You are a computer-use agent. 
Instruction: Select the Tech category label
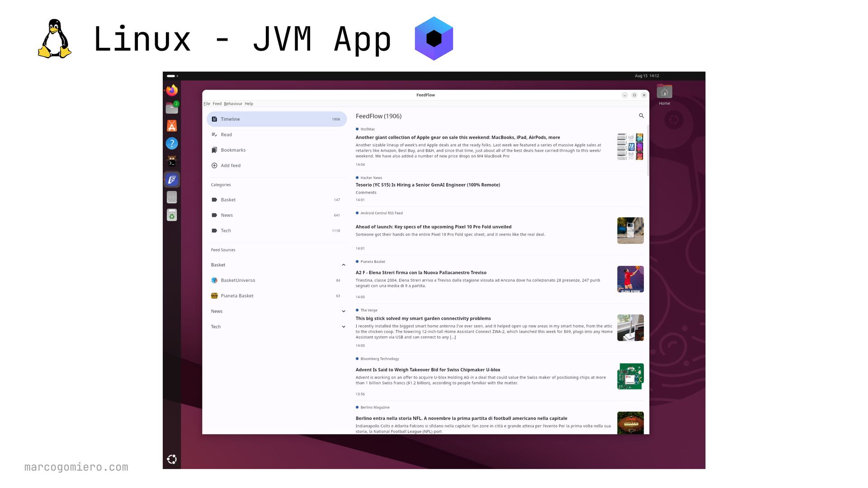[226, 231]
